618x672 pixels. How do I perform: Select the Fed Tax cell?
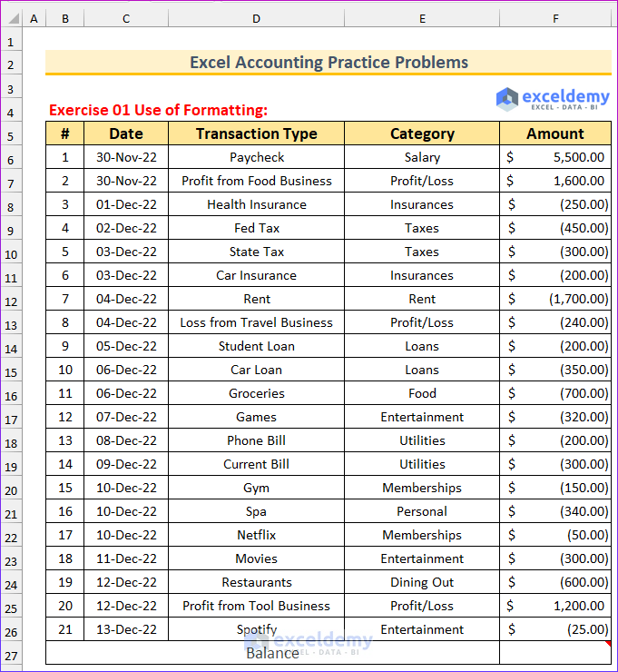click(x=256, y=228)
